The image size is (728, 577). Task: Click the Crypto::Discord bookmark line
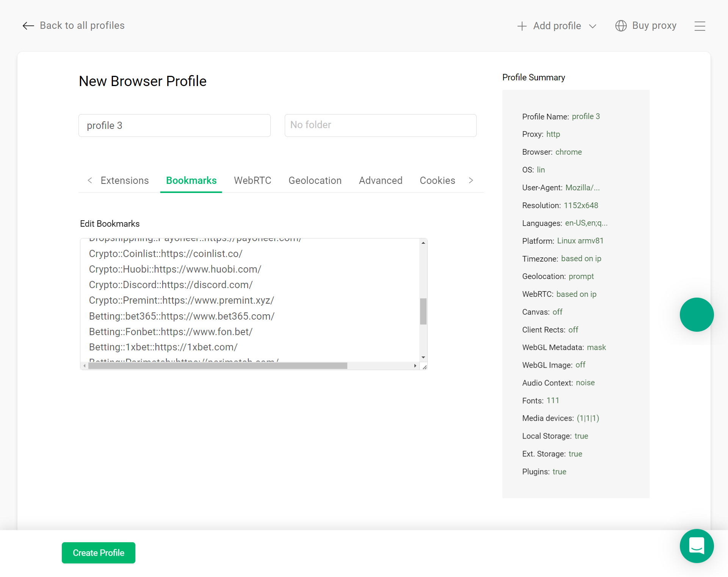click(x=171, y=285)
